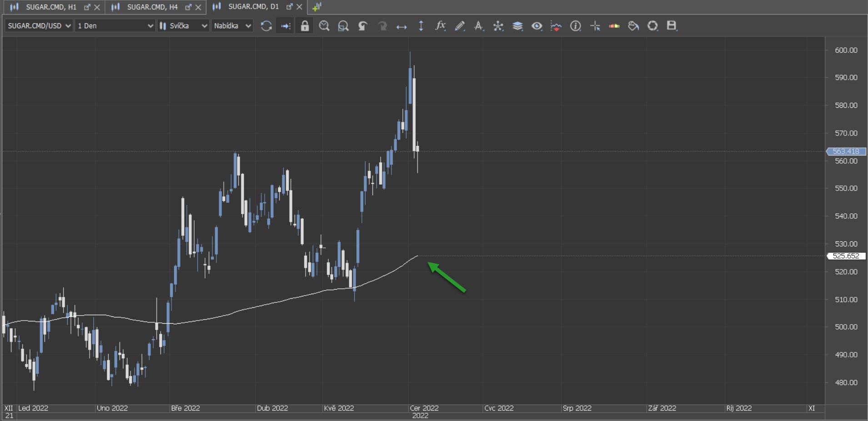Open the Nabídka price side dropdown
This screenshot has height=421, width=868.
point(232,26)
